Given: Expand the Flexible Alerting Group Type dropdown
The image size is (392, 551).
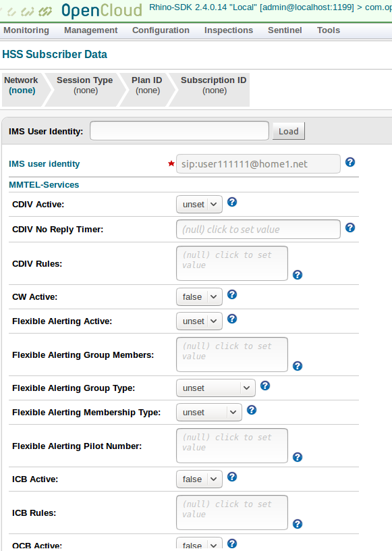Looking at the screenshot, I should (x=215, y=388).
